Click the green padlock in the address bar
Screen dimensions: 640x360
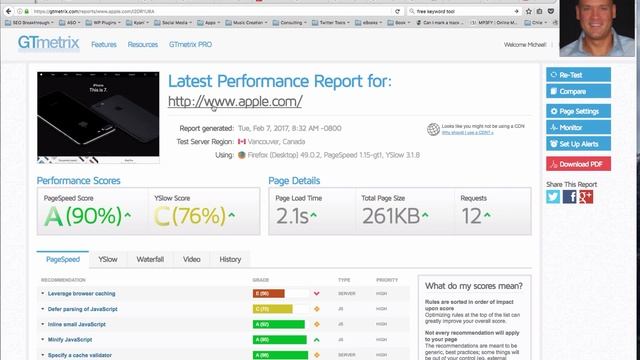click(x=27, y=11)
